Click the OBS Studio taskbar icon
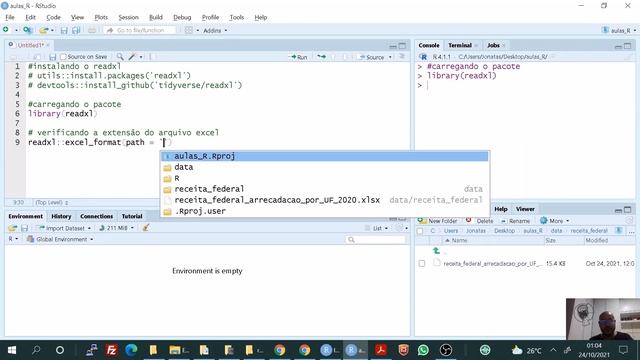This screenshot has height=360, width=640. pyautogui.click(x=446, y=350)
